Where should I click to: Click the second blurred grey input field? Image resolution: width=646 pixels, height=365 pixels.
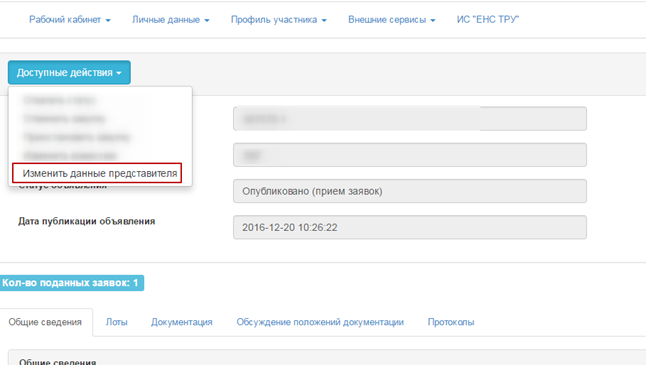pyautogui.click(x=410, y=155)
